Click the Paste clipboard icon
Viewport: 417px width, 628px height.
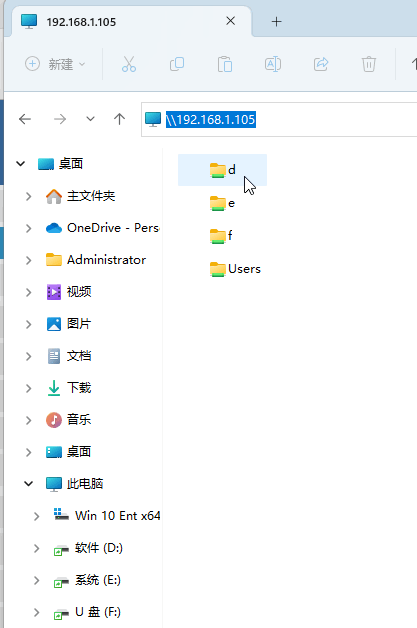(225, 64)
